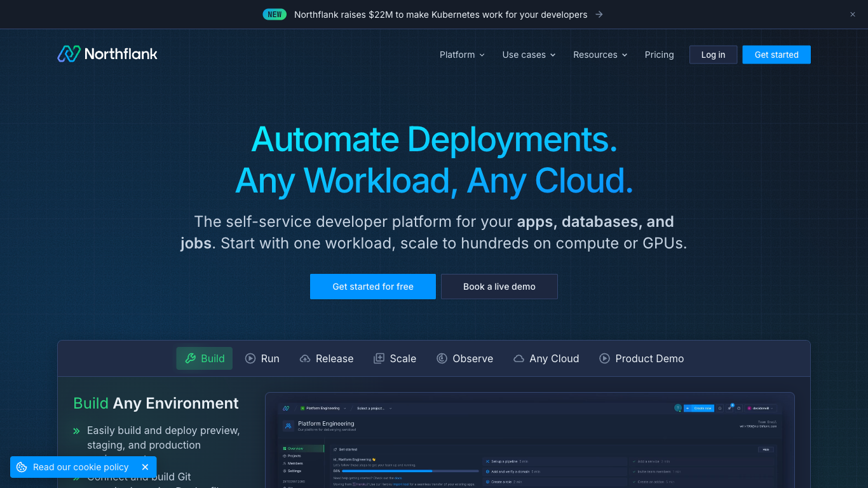Image resolution: width=868 pixels, height=488 pixels.
Task: Expand the Use cases menu
Action: coord(529,55)
